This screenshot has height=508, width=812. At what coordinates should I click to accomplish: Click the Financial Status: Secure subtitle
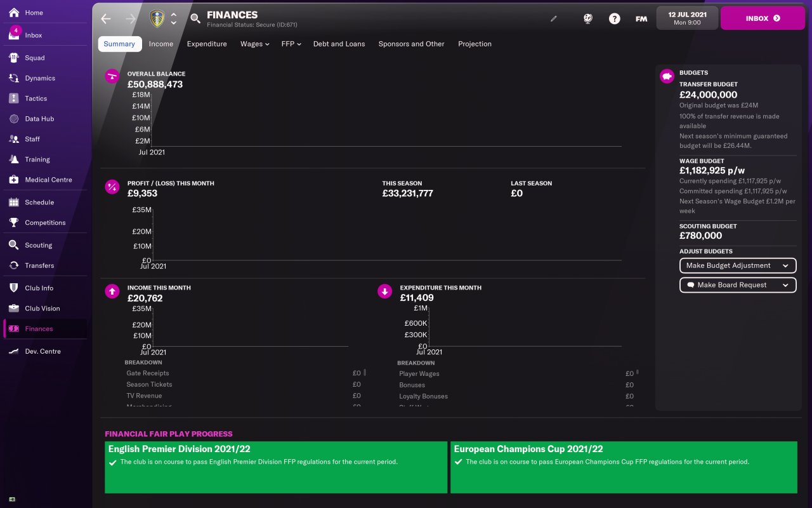[x=252, y=25]
